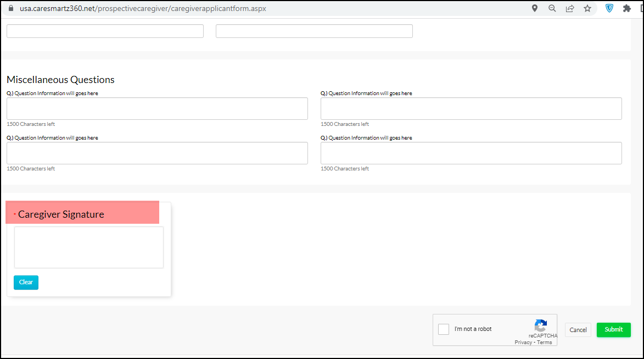
Task: Select the upper-right miscellaneous question text box
Action: click(x=471, y=109)
